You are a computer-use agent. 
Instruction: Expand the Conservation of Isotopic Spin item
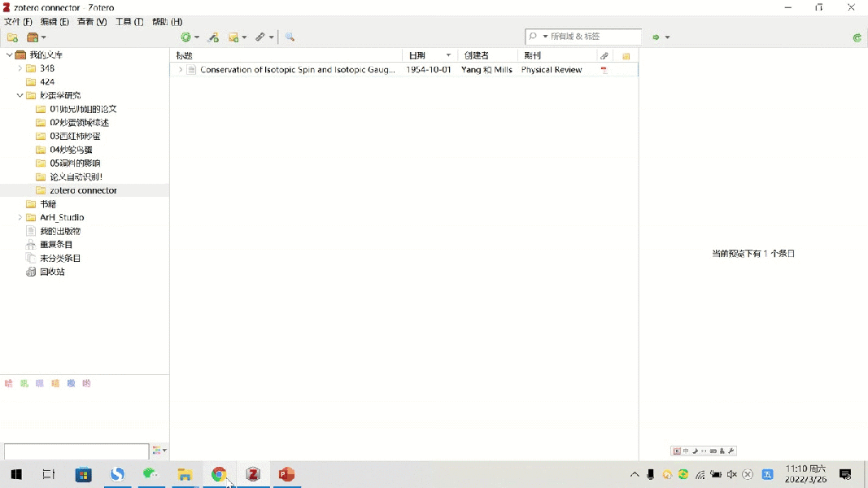point(181,70)
